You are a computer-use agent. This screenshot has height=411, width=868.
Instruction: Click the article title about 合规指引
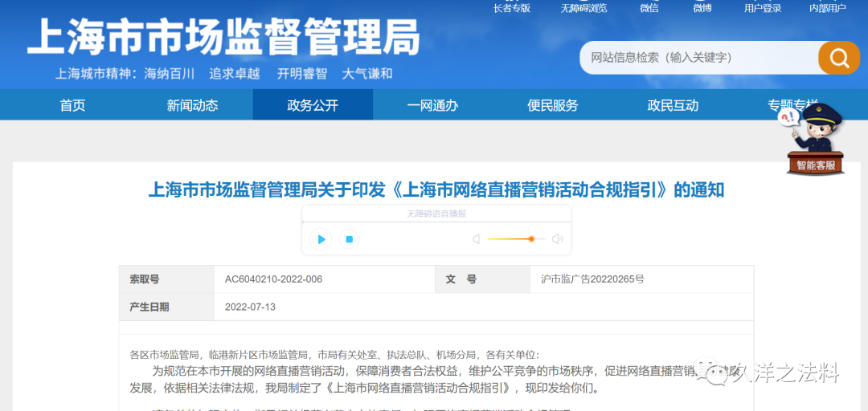pyautogui.click(x=436, y=189)
